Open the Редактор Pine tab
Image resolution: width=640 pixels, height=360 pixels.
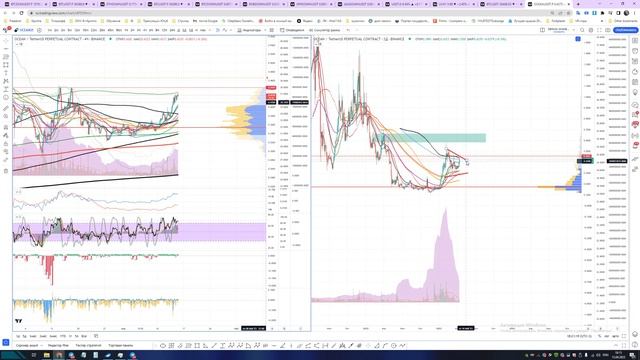(58, 346)
